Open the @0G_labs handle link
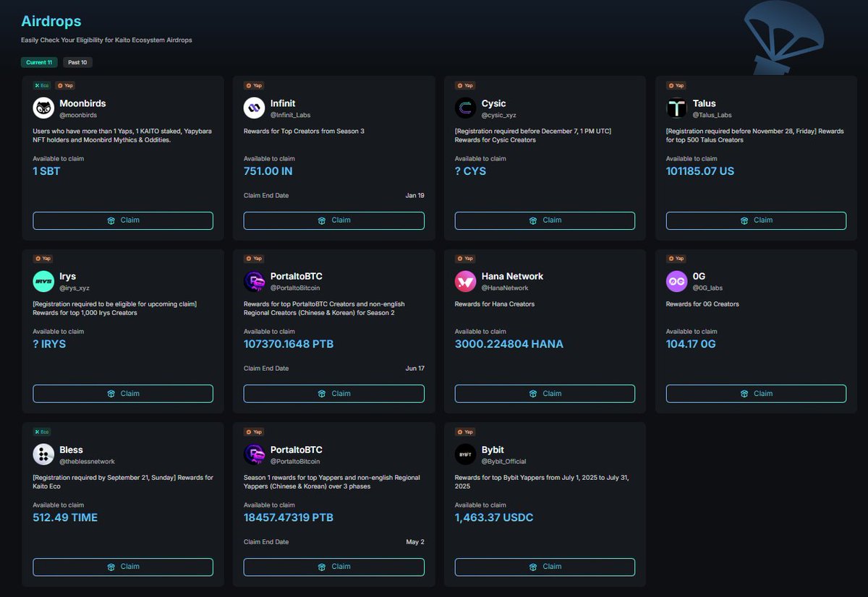 tap(708, 288)
